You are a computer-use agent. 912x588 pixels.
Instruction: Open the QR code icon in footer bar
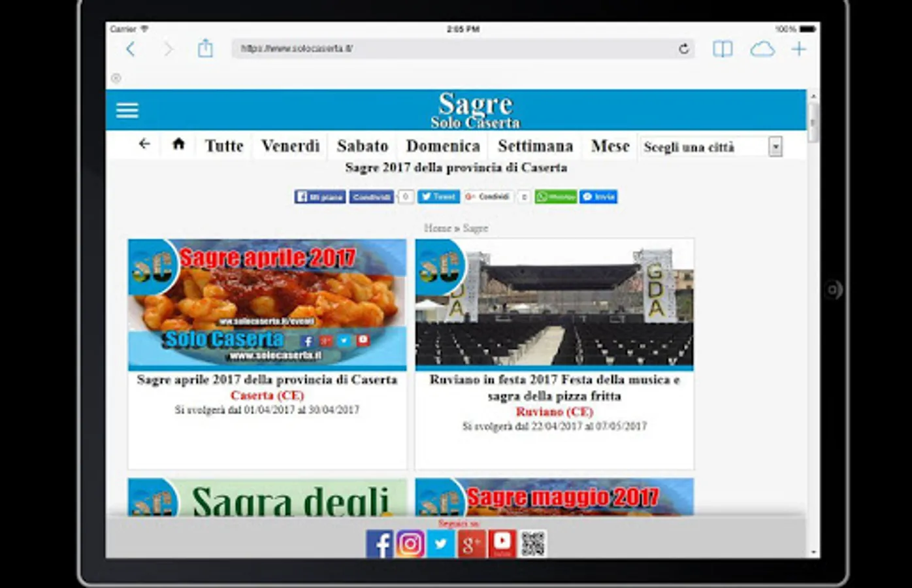coord(533,544)
